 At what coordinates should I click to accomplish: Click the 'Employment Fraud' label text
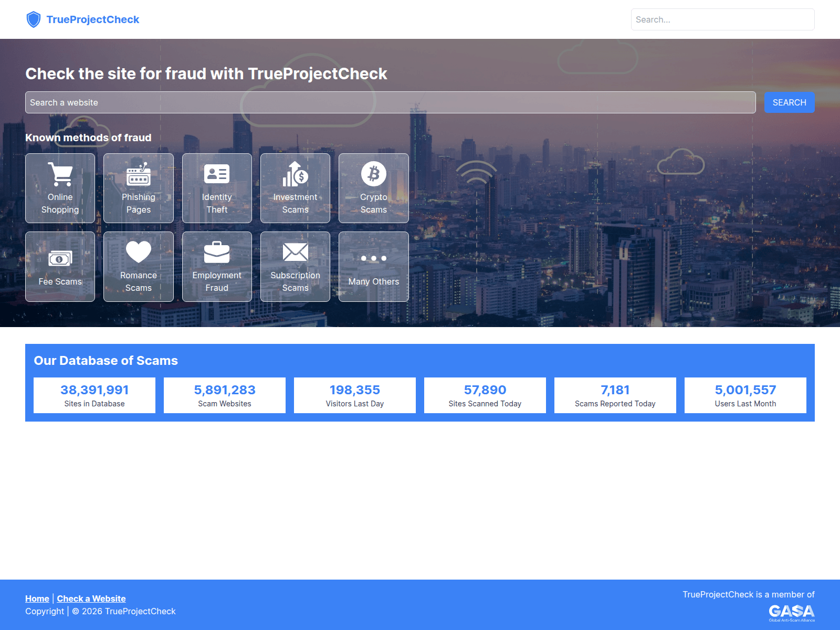(x=217, y=281)
